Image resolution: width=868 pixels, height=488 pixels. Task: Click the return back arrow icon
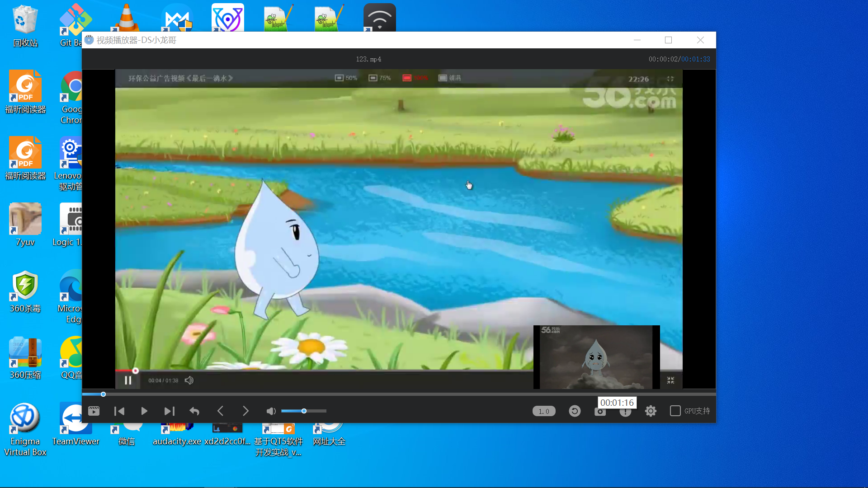point(194,411)
